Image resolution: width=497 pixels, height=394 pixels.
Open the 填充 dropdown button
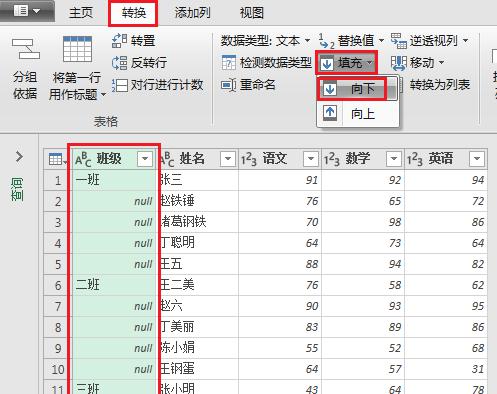pos(346,63)
